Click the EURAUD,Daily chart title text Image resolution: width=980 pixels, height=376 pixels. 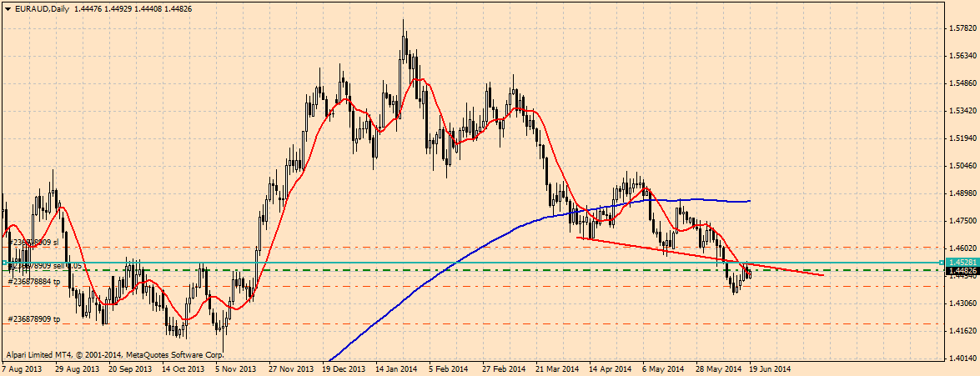coord(41,8)
